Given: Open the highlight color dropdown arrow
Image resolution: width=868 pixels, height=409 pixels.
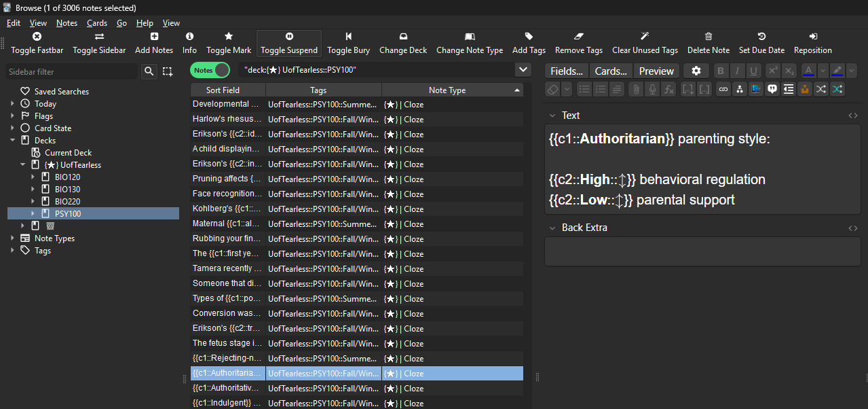Looking at the screenshot, I should [852, 71].
